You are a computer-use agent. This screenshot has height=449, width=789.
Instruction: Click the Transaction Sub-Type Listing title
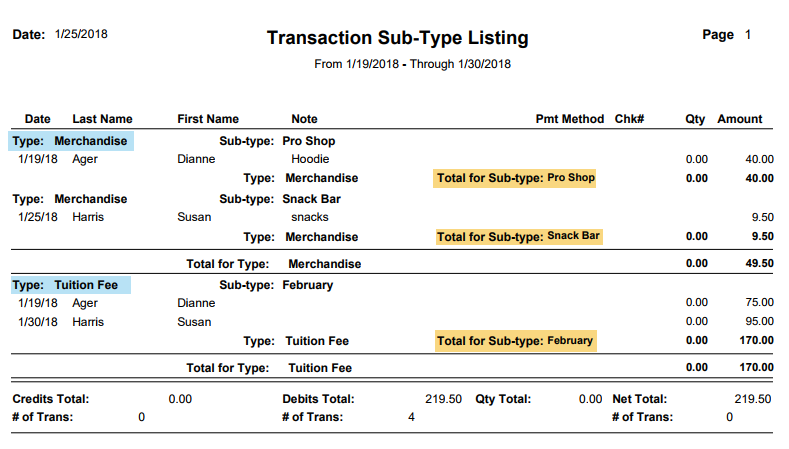pos(397,39)
